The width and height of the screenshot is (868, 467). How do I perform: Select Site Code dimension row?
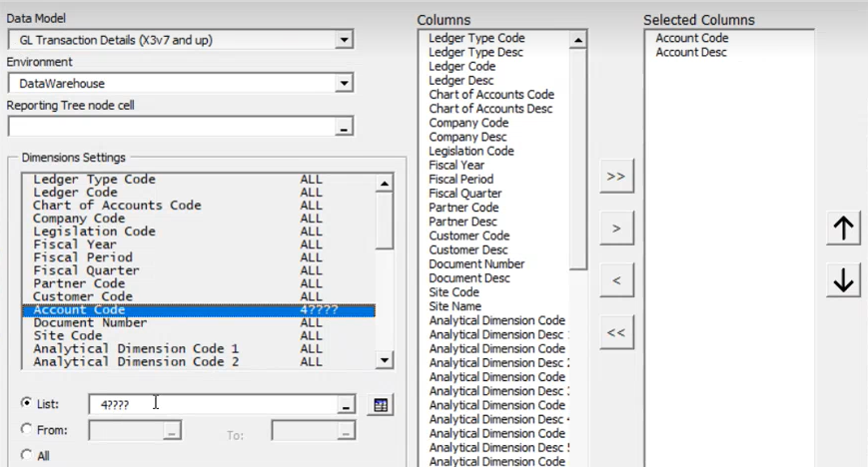coord(71,336)
